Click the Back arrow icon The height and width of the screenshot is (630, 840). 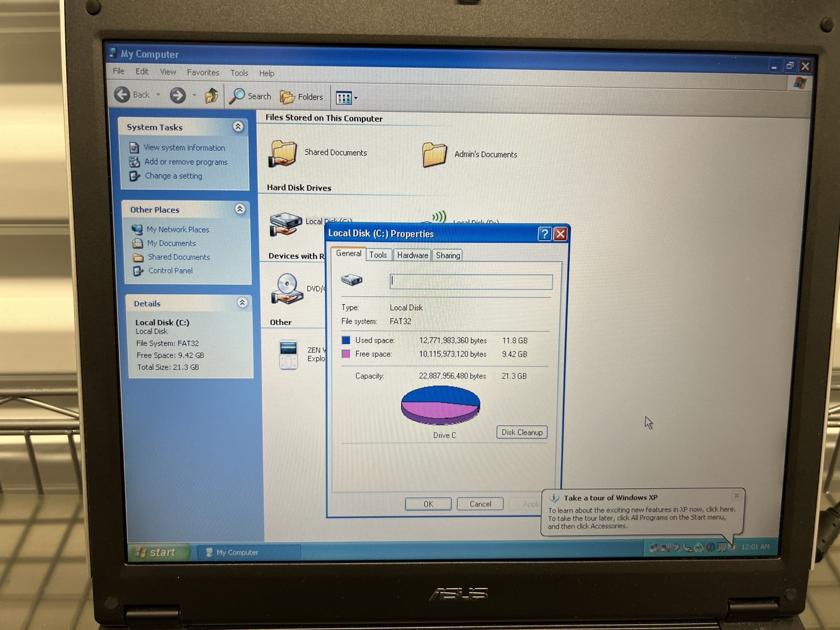click(122, 94)
